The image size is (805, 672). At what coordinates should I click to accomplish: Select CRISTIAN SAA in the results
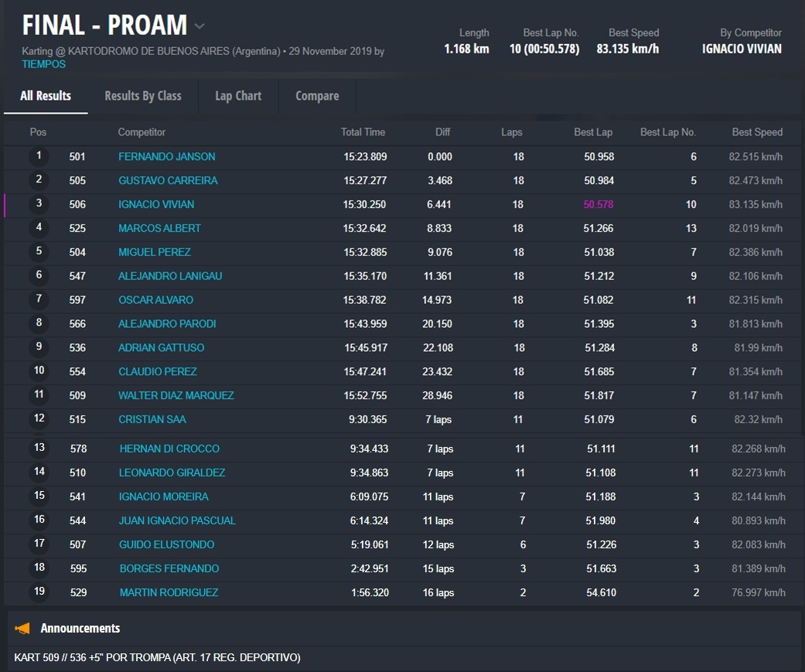(152, 420)
